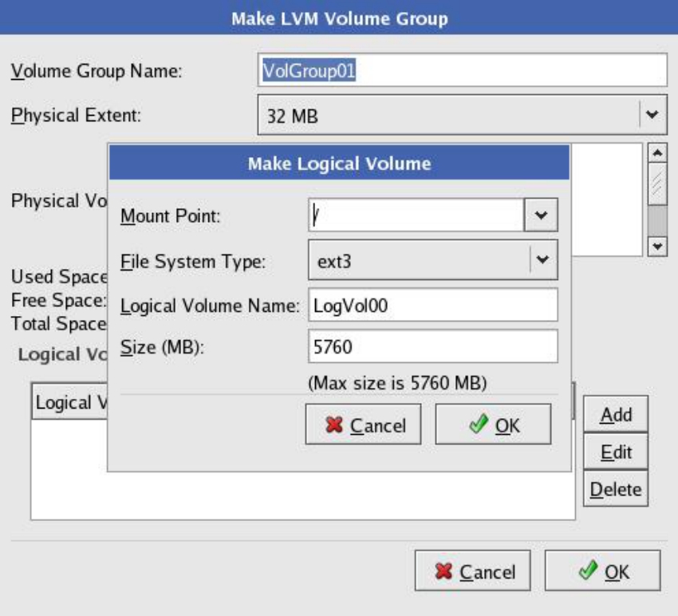Image resolution: width=678 pixels, height=616 pixels.
Task: Open the Physical Extent dropdown arrow
Action: pyautogui.click(x=652, y=116)
